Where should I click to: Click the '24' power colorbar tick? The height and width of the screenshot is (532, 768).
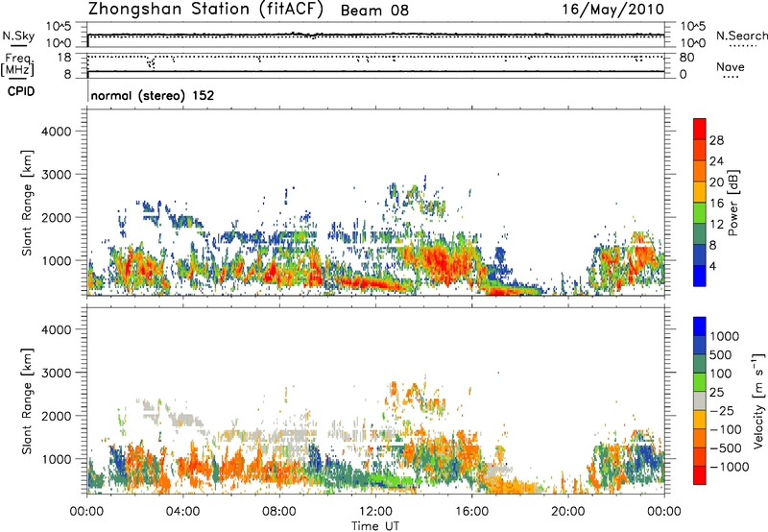[x=716, y=161]
